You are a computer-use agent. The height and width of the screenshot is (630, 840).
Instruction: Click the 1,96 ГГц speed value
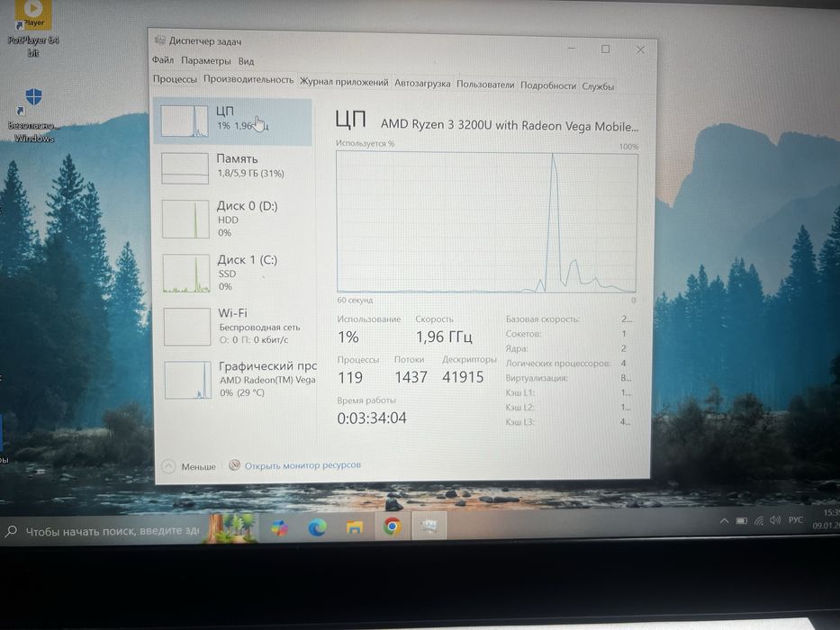[444, 337]
